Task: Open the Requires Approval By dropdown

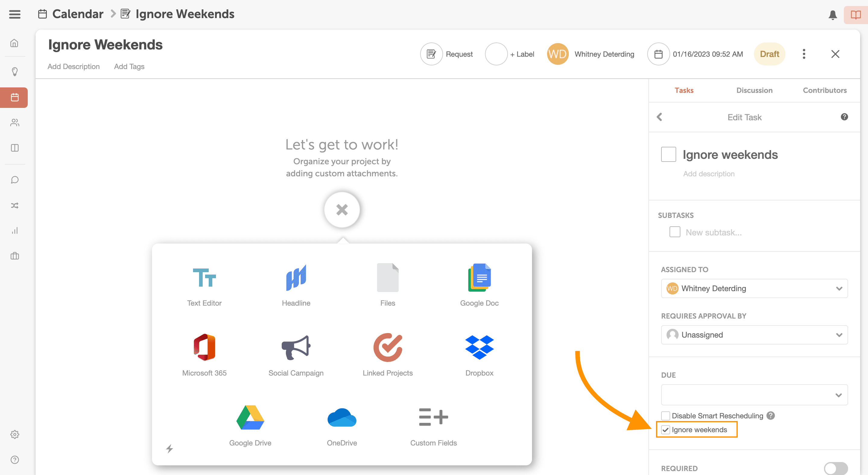Action: pyautogui.click(x=754, y=335)
